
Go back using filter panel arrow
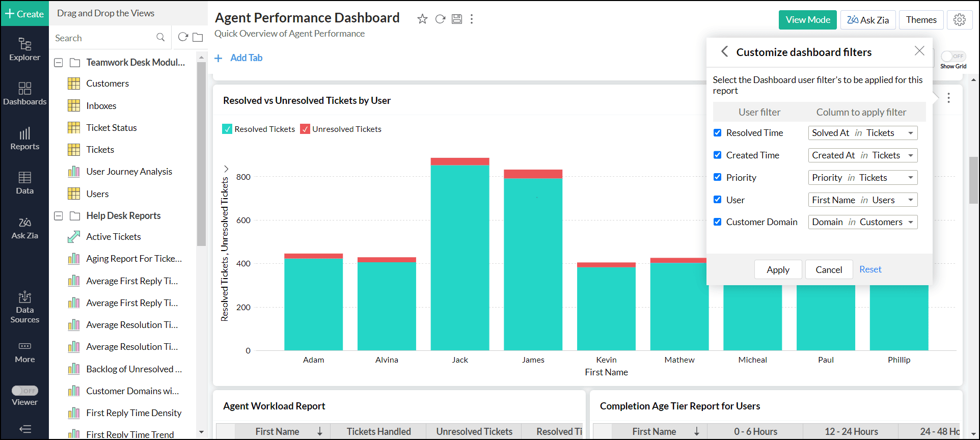(724, 51)
